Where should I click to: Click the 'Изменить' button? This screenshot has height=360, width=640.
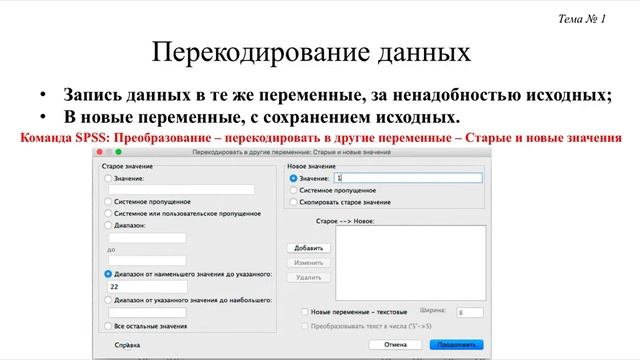(x=309, y=263)
